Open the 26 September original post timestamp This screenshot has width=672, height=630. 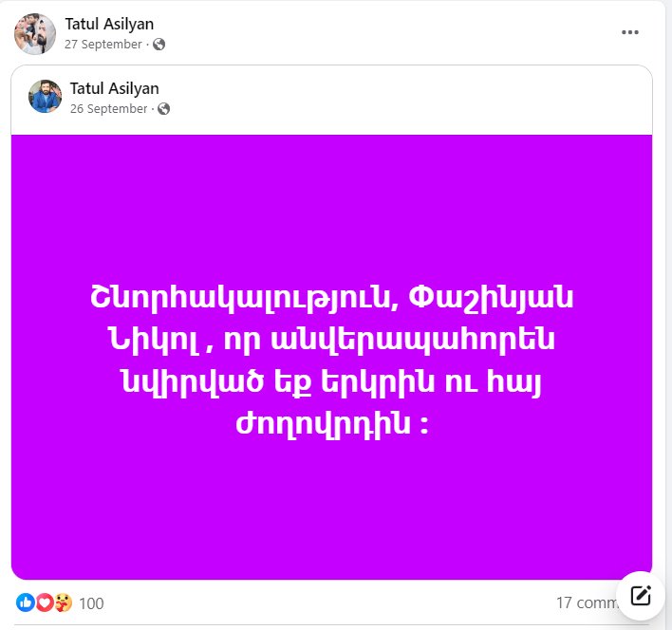tap(108, 109)
